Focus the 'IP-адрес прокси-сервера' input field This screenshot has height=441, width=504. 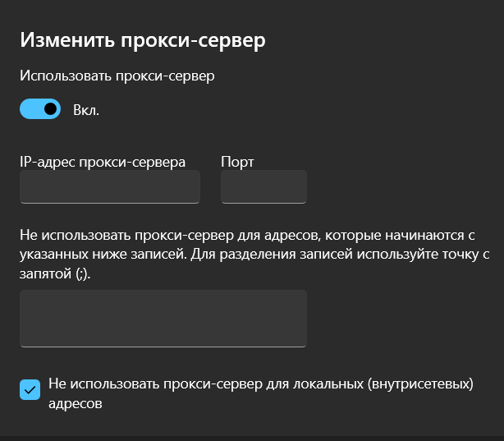(109, 186)
